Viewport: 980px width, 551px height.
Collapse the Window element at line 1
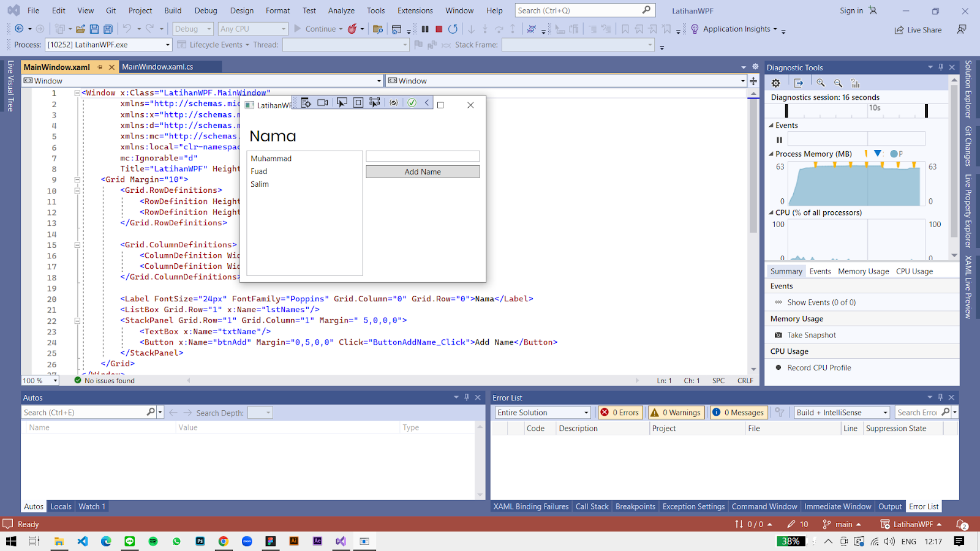click(77, 93)
